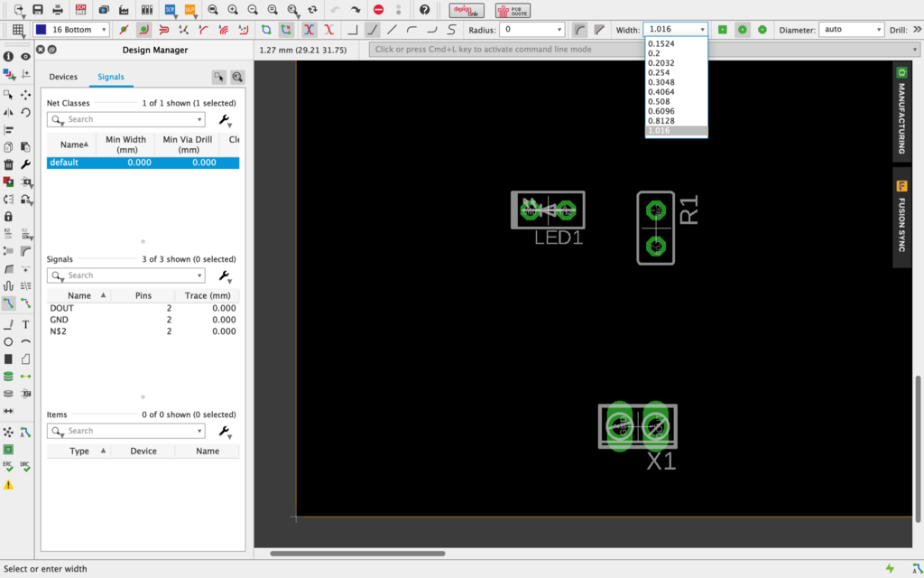Select the N$2 signal row
The width and height of the screenshot is (924, 578).
(143, 331)
